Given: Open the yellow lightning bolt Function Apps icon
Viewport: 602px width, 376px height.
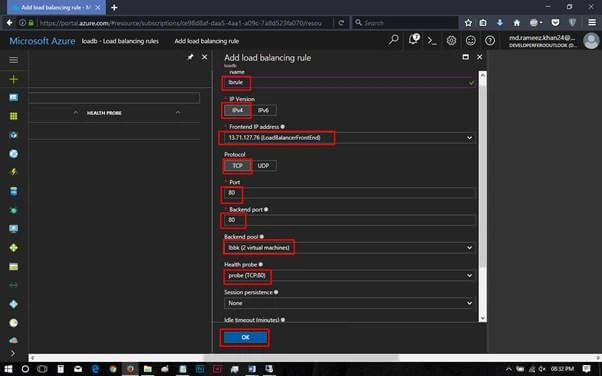Looking at the screenshot, I should (x=13, y=172).
